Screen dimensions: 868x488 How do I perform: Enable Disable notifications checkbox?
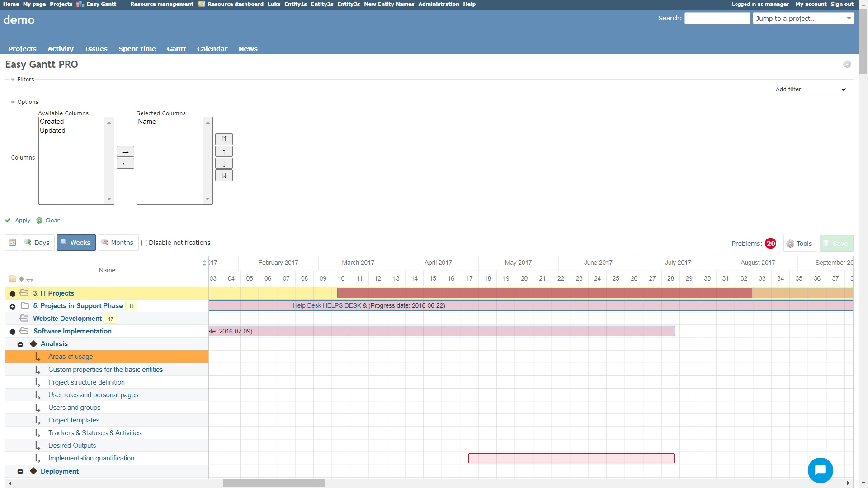click(x=144, y=243)
